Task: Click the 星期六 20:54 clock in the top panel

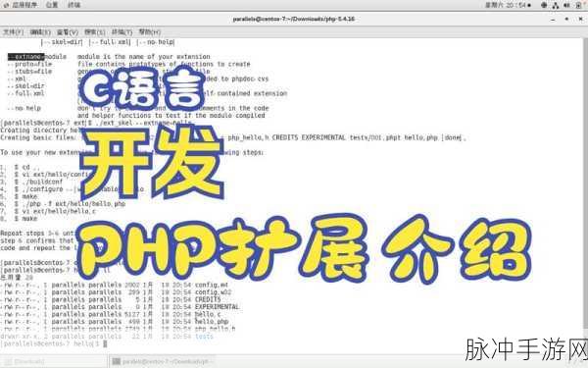Action: tap(508, 5)
